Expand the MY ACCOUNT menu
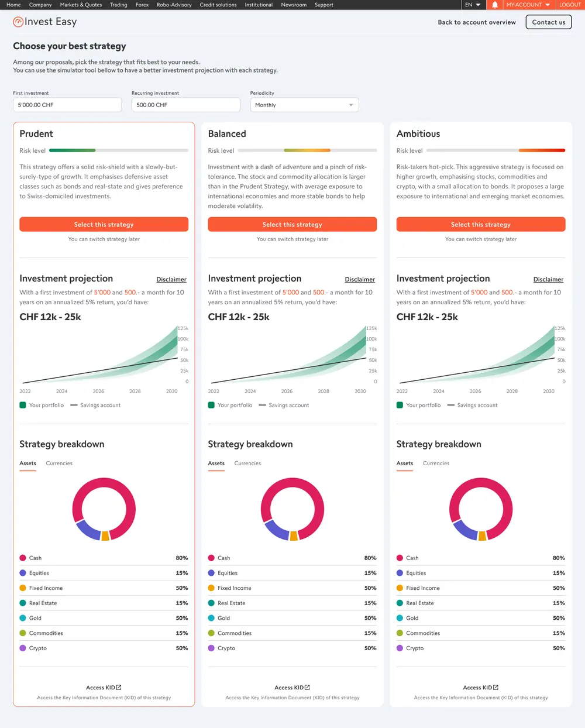 point(528,5)
